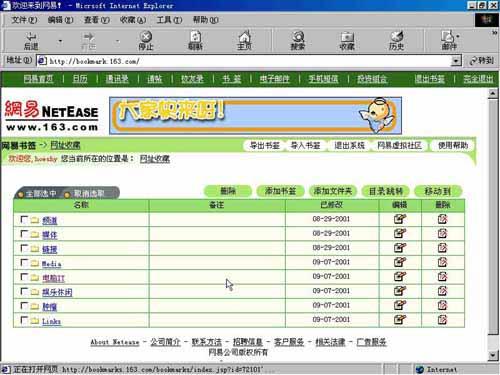Click the delete icon in the Links row
500x375 pixels.
pos(442,320)
